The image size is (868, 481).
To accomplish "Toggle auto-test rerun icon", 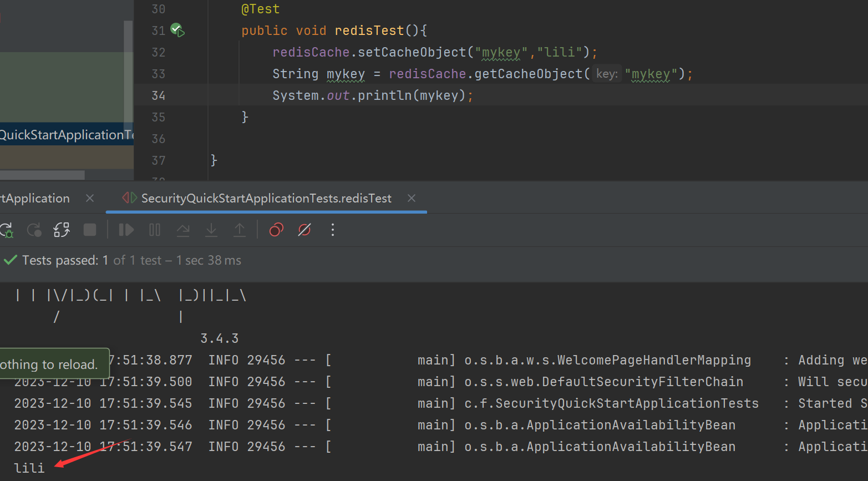I will (x=62, y=230).
